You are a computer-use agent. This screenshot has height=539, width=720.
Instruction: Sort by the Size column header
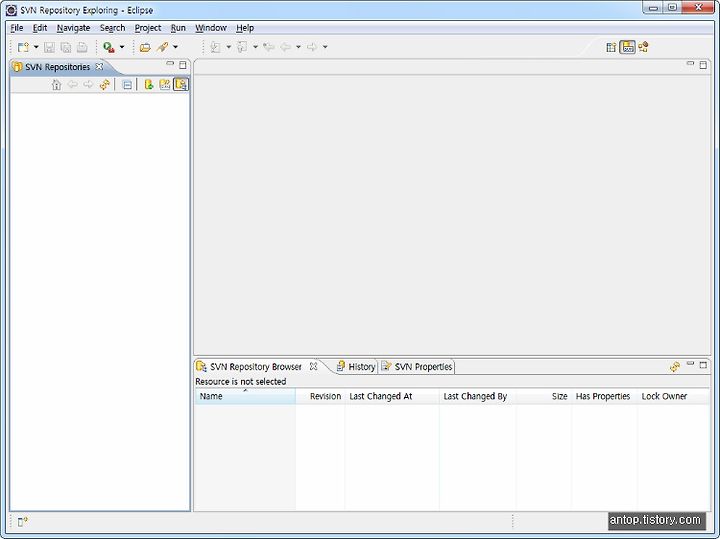[x=543, y=396]
